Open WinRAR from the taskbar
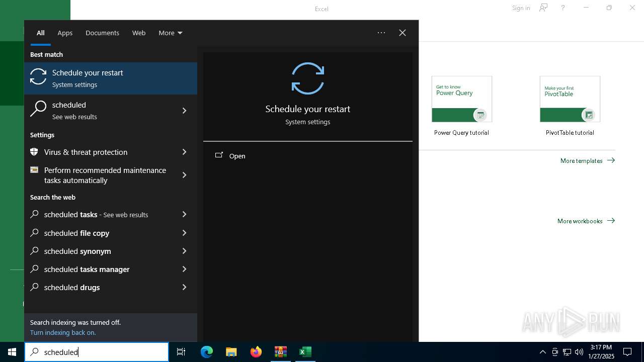The width and height of the screenshot is (644, 362). coord(281,352)
